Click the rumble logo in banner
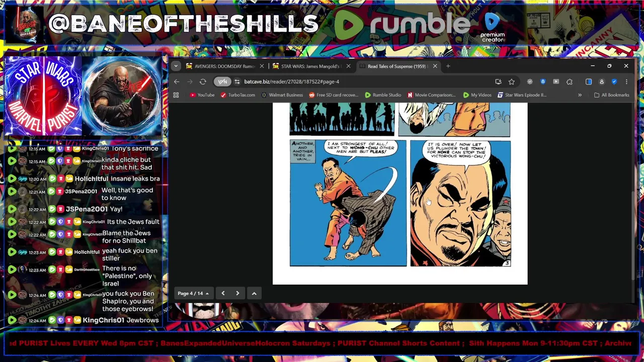 click(x=402, y=24)
